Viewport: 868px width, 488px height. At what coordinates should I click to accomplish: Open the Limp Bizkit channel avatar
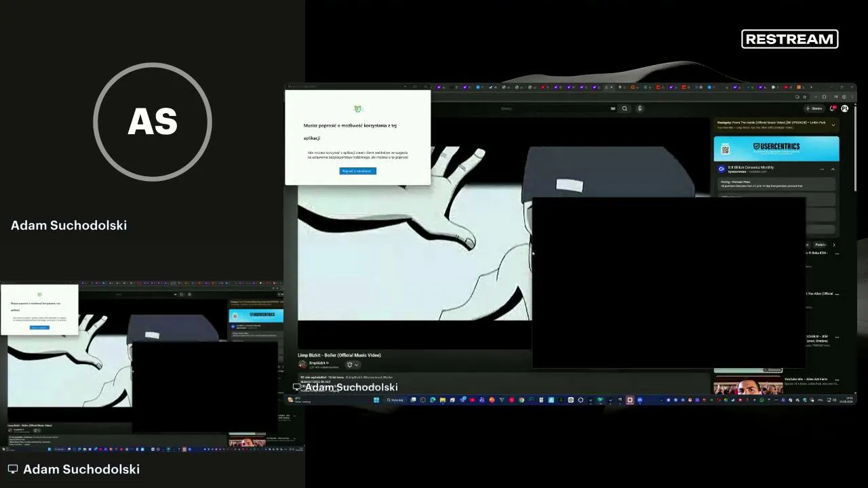click(302, 365)
